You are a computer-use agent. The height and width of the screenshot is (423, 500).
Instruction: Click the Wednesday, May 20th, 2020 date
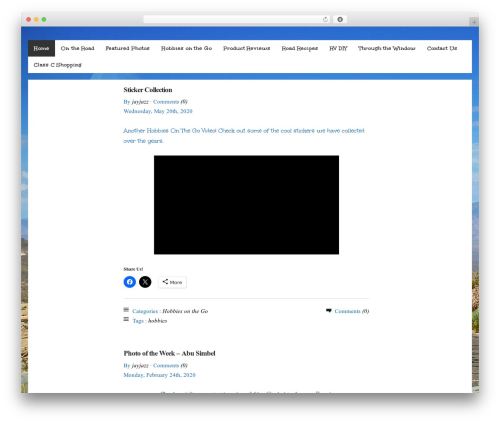click(158, 111)
